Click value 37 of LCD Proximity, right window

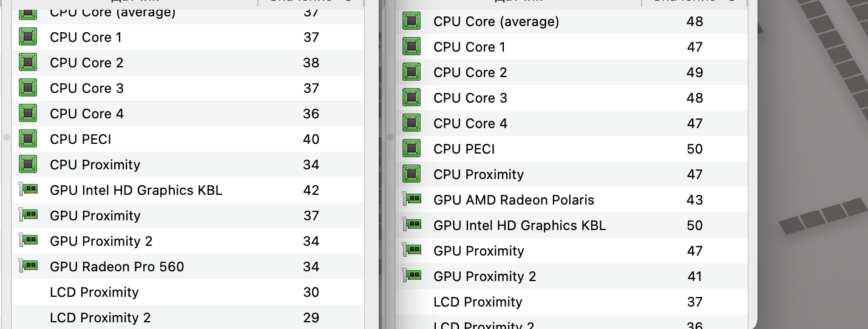tap(695, 302)
